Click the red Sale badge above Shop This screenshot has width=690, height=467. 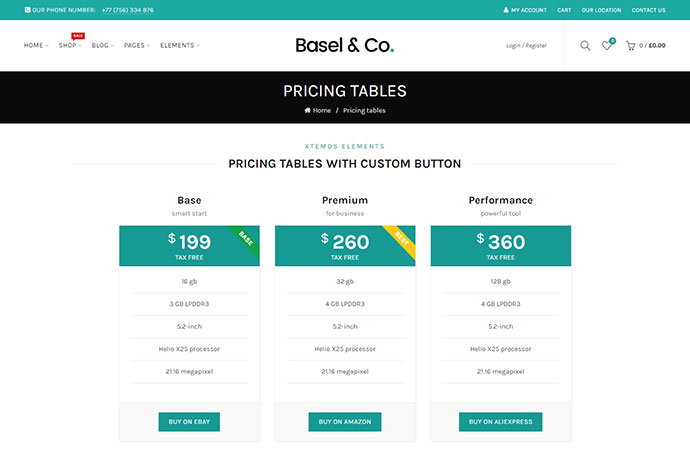[78, 36]
